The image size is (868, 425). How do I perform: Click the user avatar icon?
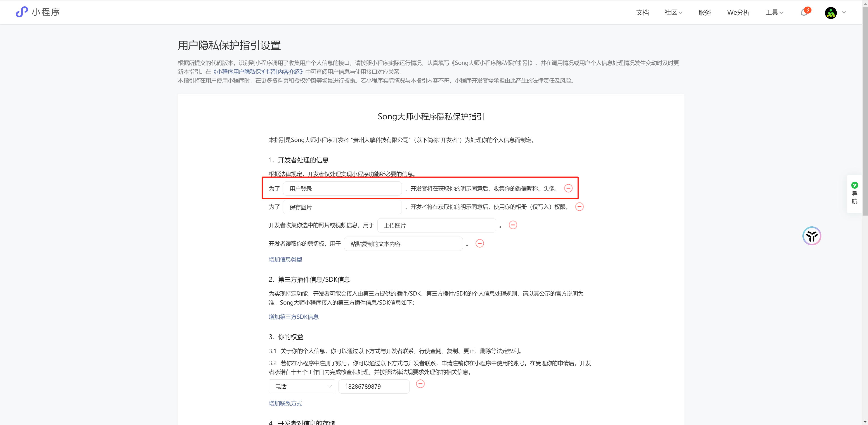click(831, 13)
